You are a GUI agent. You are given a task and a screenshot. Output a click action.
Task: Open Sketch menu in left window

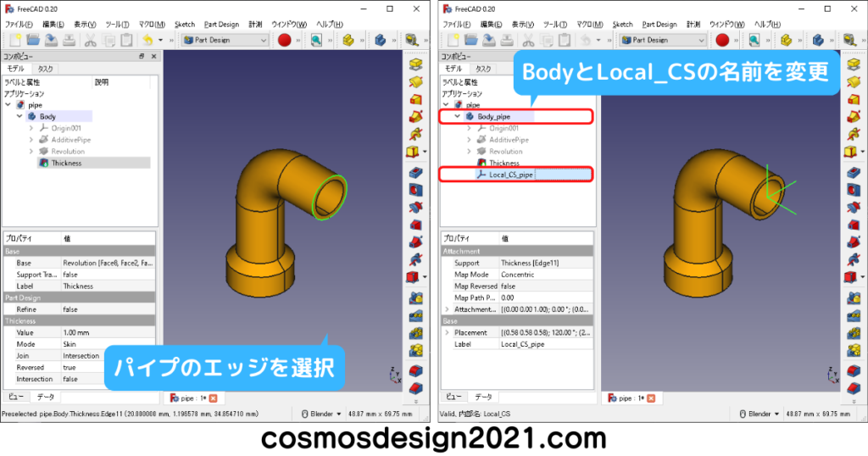(185, 25)
